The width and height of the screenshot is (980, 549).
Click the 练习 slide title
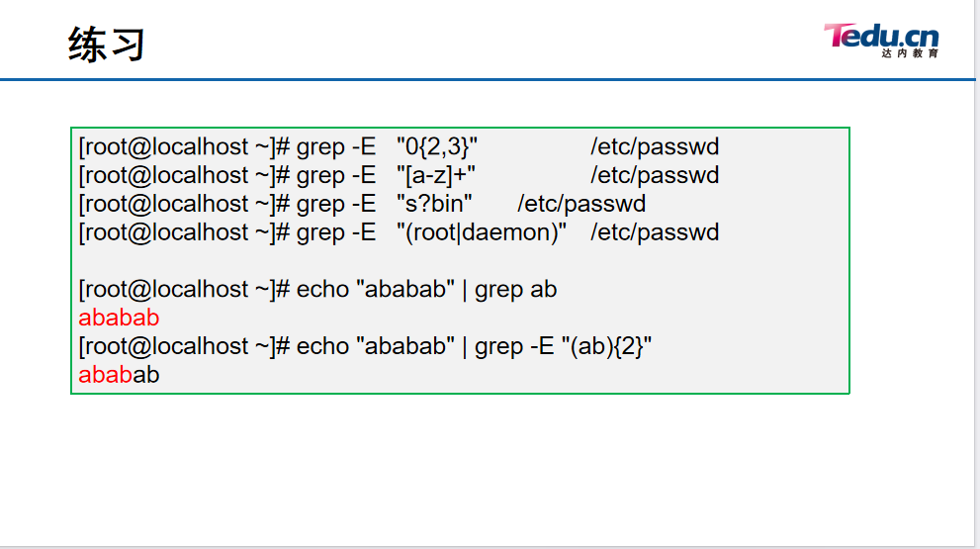coord(106,45)
